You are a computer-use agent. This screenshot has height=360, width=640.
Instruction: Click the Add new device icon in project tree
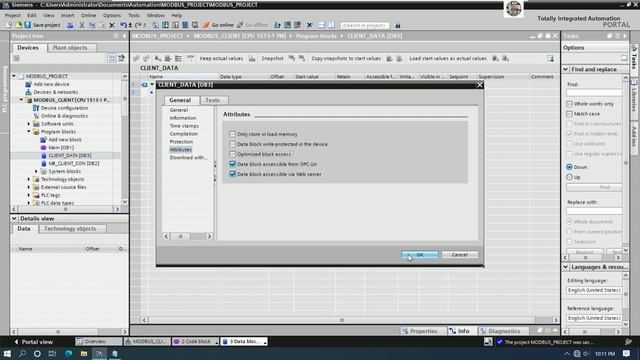pyautogui.click(x=28, y=84)
